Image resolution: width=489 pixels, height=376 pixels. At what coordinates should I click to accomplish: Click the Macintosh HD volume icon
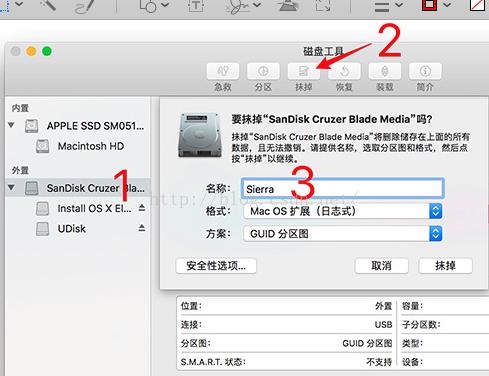[x=43, y=146]
